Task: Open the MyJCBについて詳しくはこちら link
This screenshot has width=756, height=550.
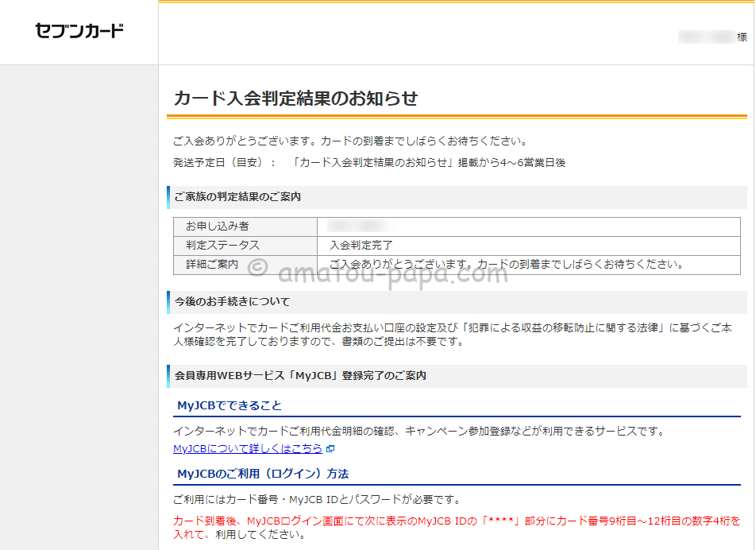Action: pos(246,448)
